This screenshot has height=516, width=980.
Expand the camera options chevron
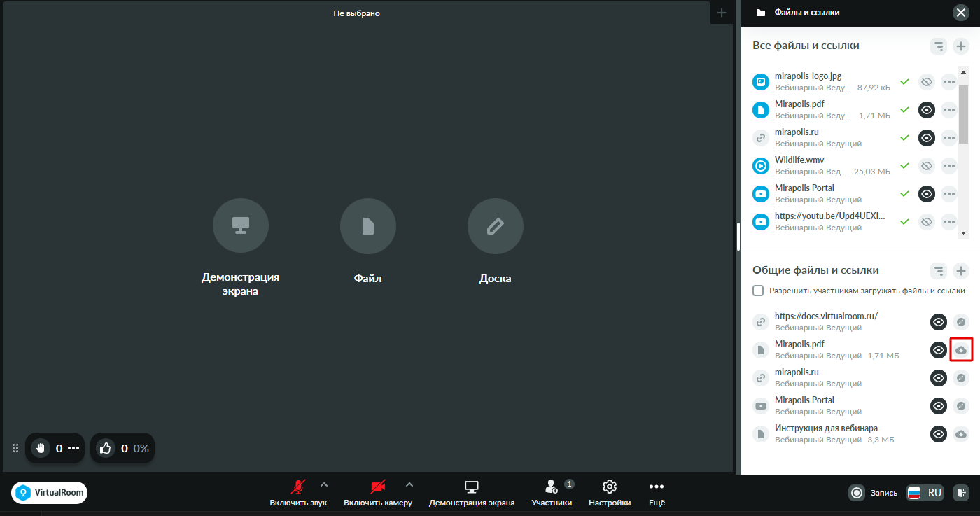409,484
